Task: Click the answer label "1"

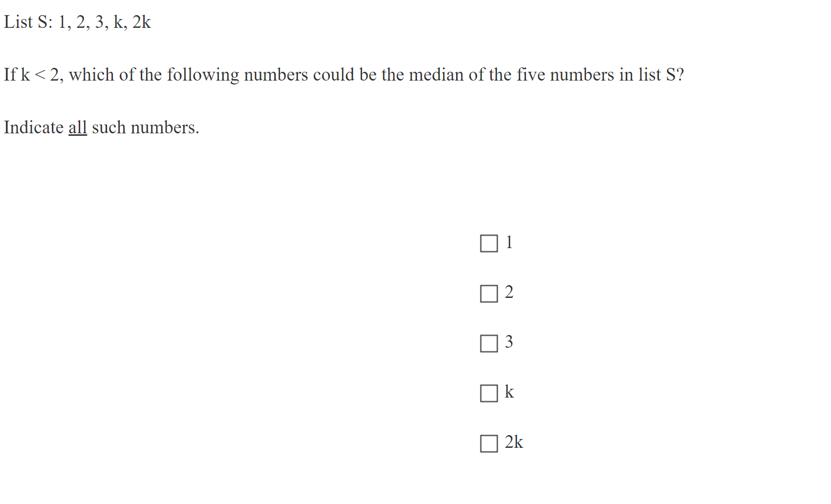Action: tap(509, 242)
